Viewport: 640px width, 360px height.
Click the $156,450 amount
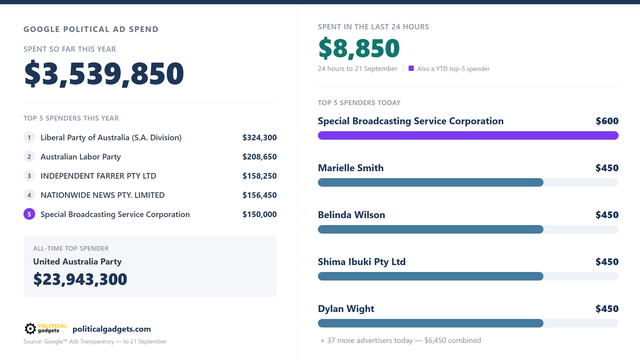[260, 195]
